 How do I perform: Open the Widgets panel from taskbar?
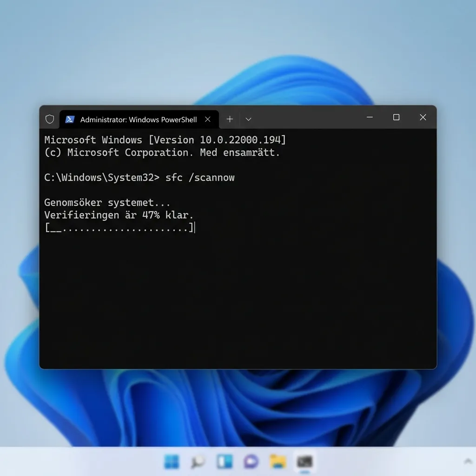[225, 462]
